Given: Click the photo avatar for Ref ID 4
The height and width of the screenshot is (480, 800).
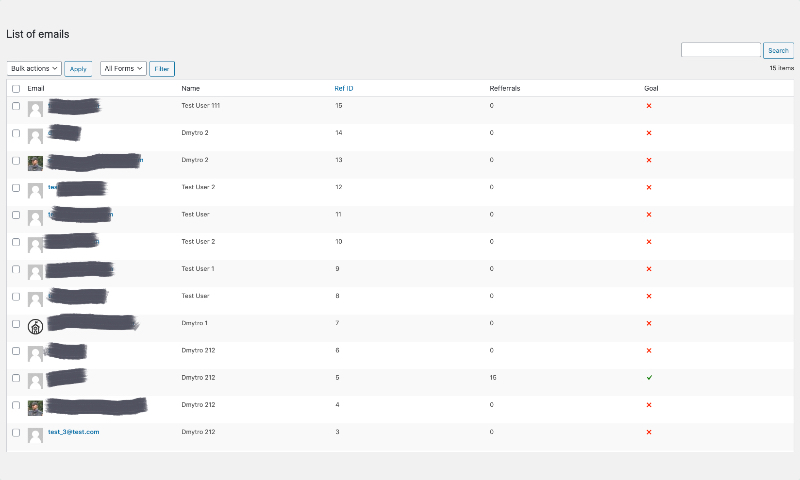Looking at the screenshot, I should pyautogui.click(x=35, y=408).
